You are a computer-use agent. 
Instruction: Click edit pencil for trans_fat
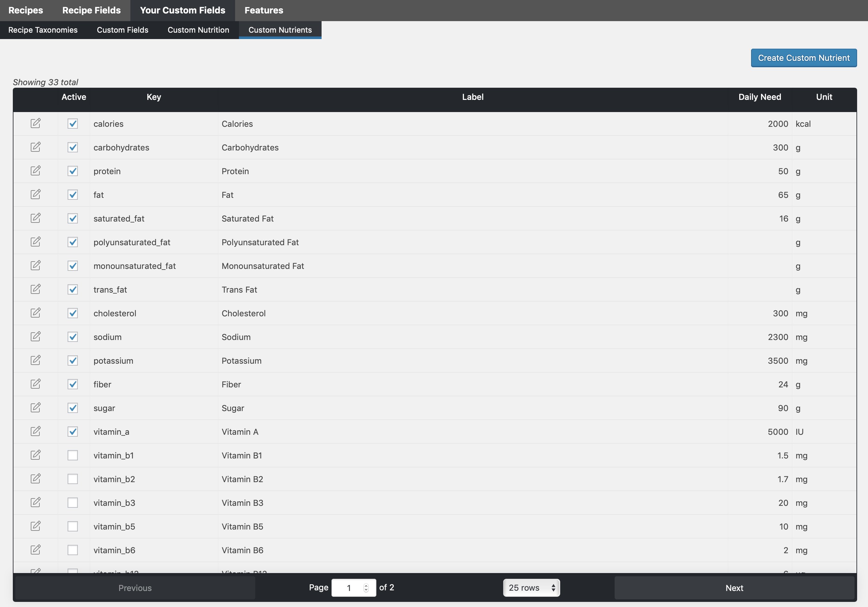pos(36,289)
